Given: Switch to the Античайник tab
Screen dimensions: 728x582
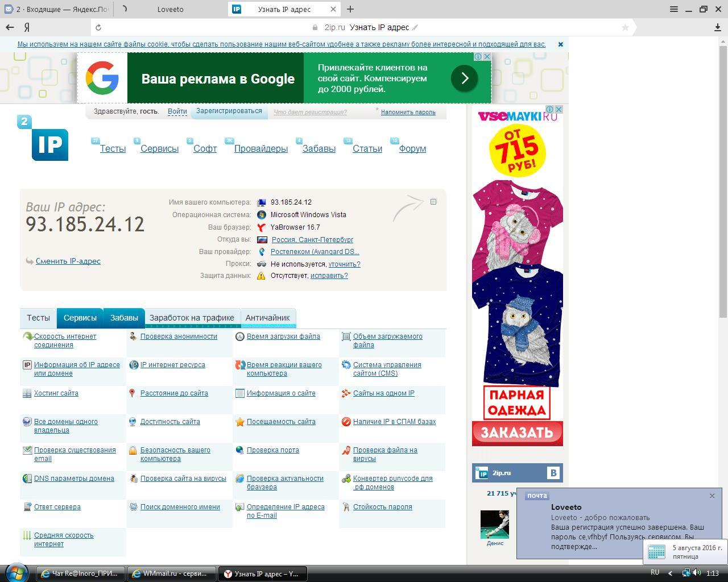Looking at the screenshot, I should pos(267,318).
